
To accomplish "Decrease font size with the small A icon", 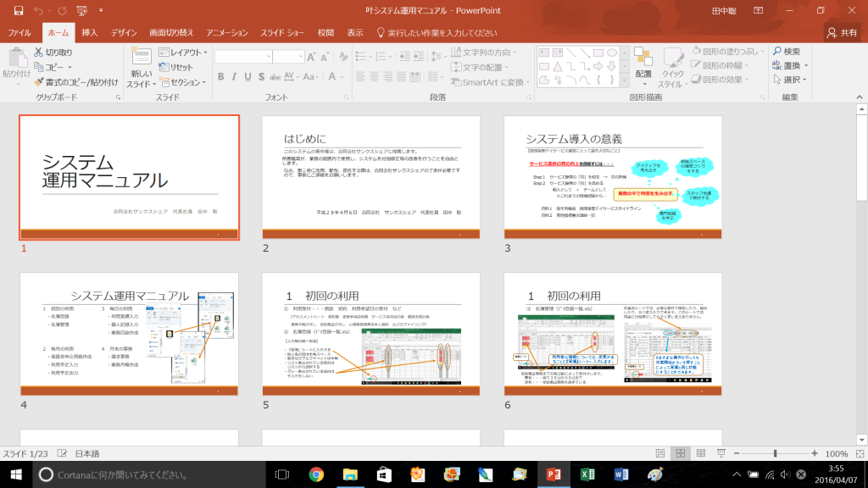I will [325, 57].
